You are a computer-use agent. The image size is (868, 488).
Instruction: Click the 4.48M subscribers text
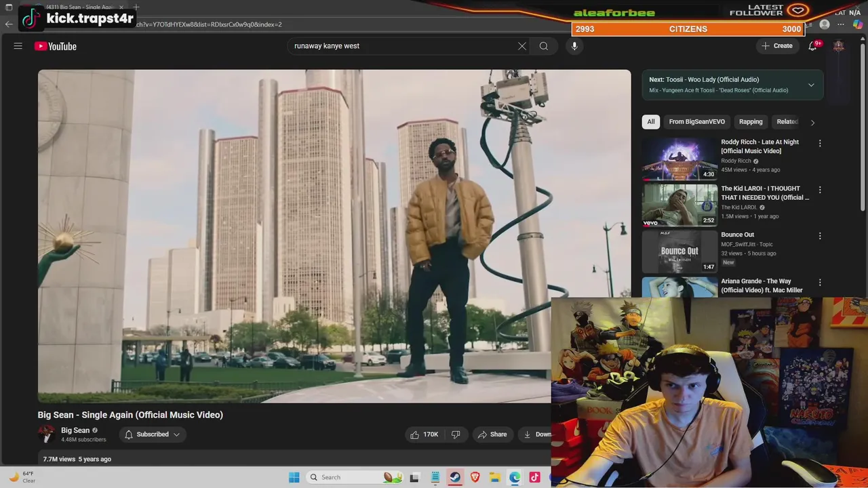(x=83, y=440)
